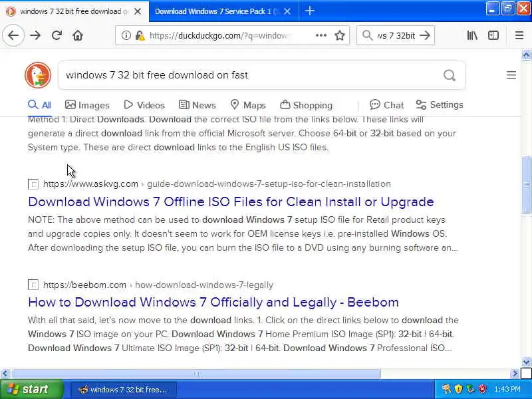Click the vertical scrollbar thumb
This screenshot has height=399, width=532.
(526, 186)
